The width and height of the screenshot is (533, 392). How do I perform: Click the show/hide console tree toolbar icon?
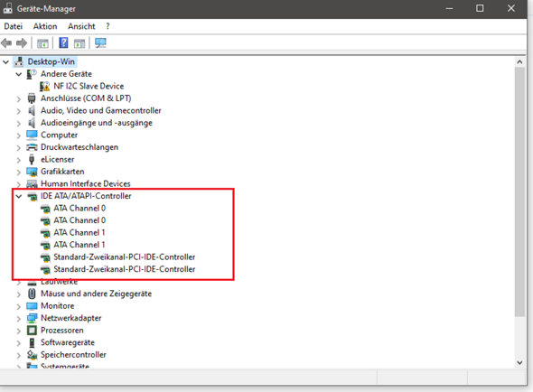42,43
